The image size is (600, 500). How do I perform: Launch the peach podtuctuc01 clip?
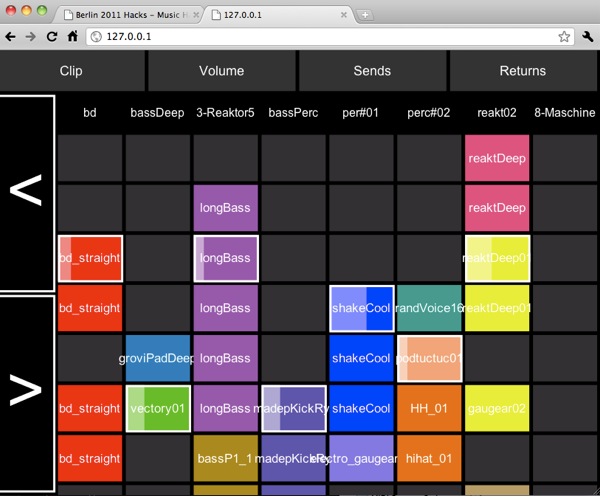pos(429,358)
